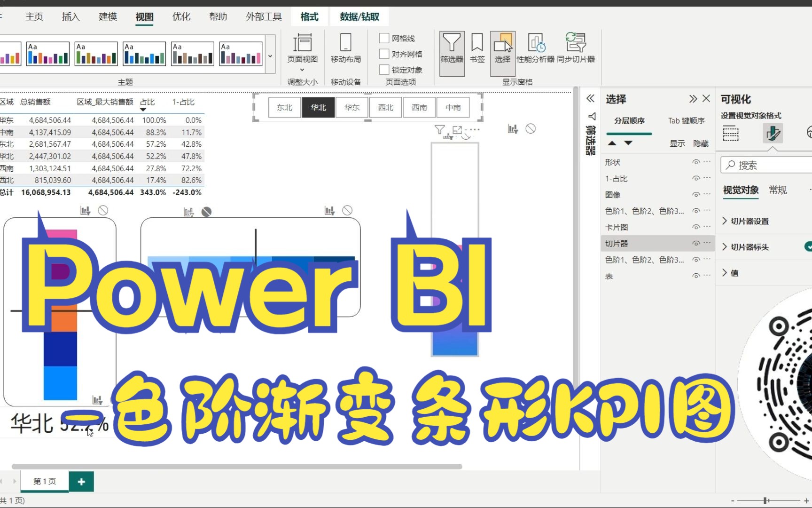
Task: Click 隐藏 to hide all layers
Action: (x=701, y=143)
